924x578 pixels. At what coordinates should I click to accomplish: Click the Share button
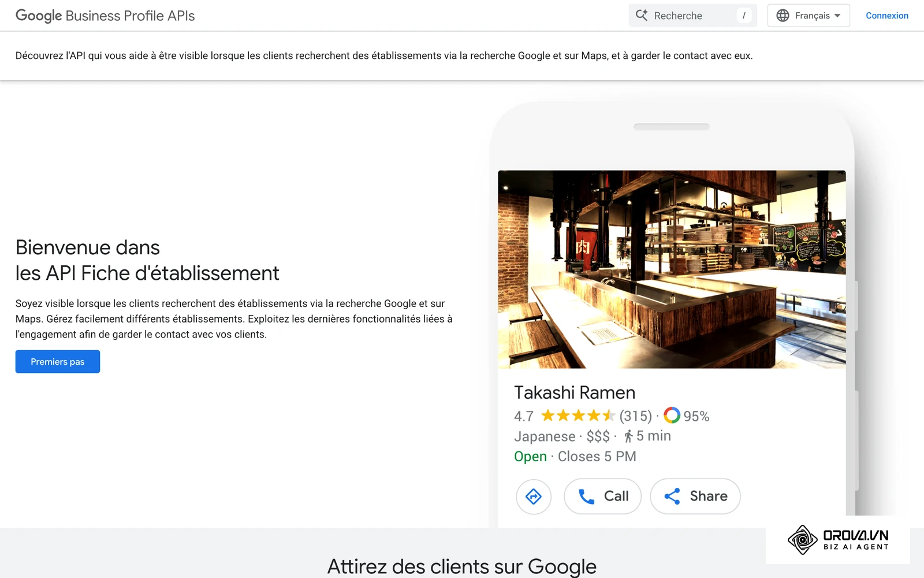[695, 496]
